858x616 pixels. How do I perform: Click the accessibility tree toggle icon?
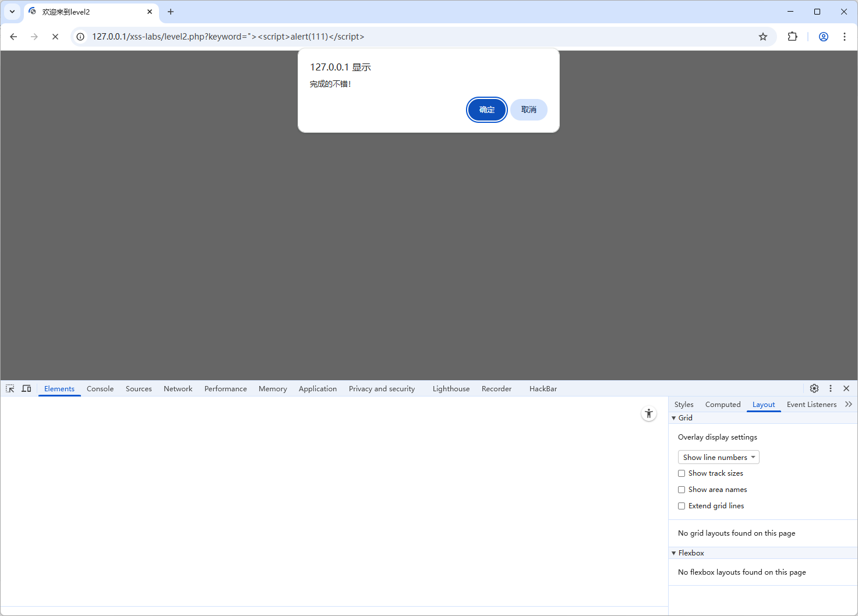(x=649, y=413)
